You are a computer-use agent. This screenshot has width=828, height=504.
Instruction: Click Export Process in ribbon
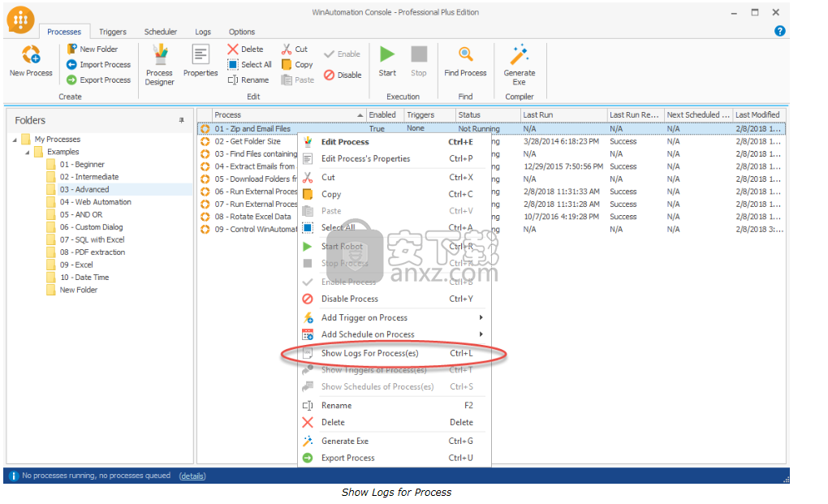tap(99, 80)
